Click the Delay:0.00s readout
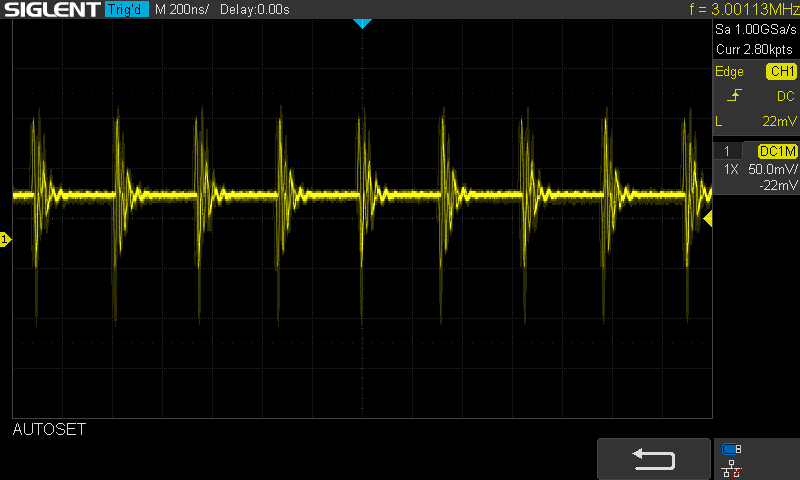 255,9
